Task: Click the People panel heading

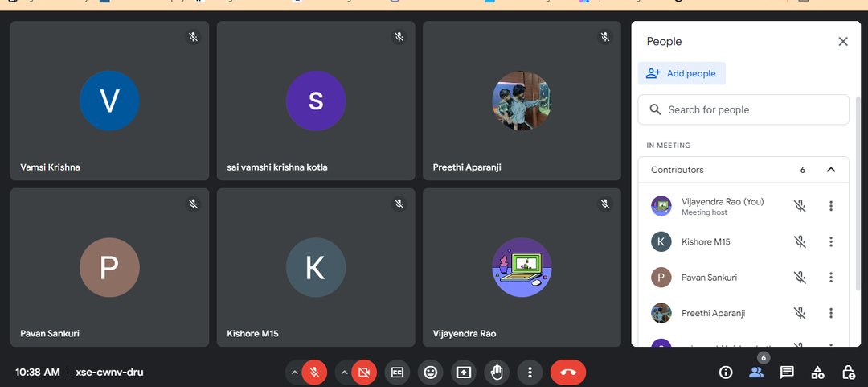Action: tap(664, 42)
